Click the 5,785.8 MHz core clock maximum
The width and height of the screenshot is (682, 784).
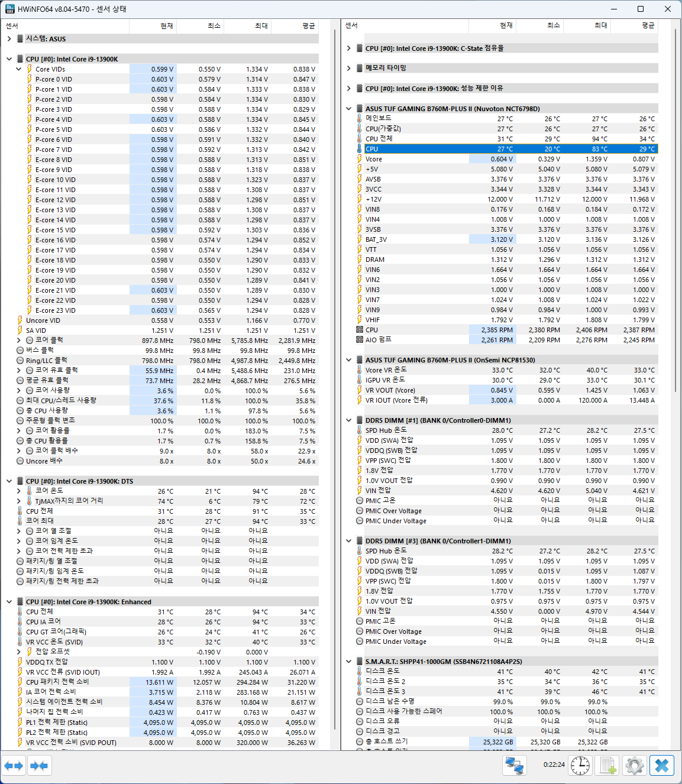pyautogui.click(x=249, y=340)
